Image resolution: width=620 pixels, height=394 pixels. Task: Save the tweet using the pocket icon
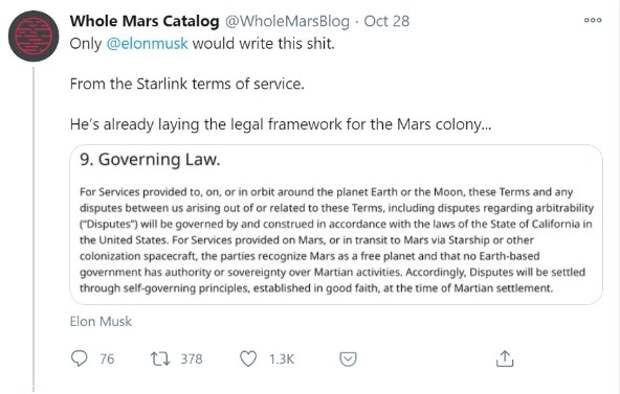pyautogui.click(x=348, y=359)
